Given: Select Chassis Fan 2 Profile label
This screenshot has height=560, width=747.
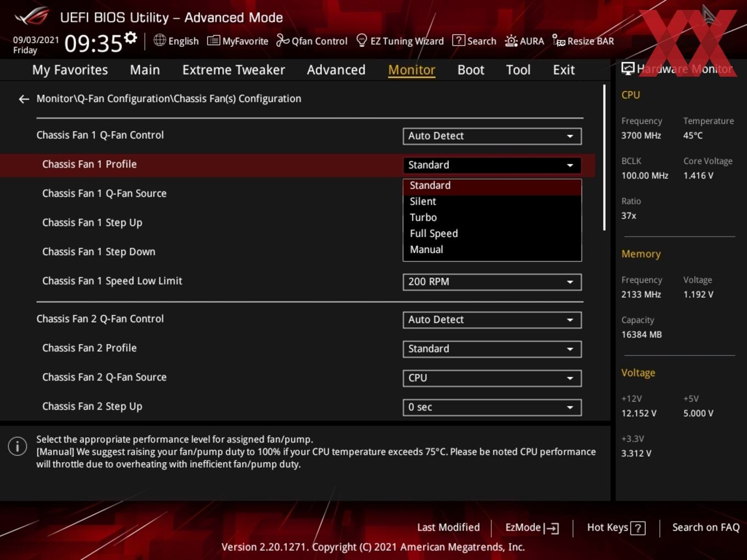Looking at the screenshot, I should [x=90, y=348].
